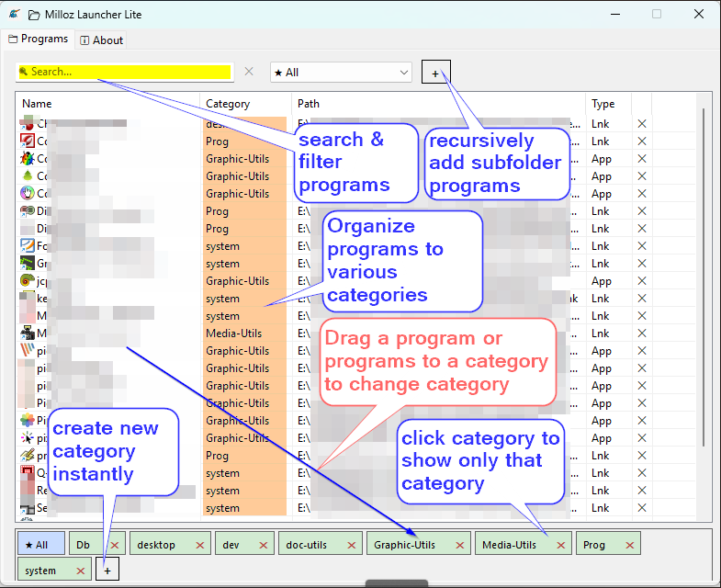
Task: Remove the Media-Utils program row
Action: click(x=642, y=334)
